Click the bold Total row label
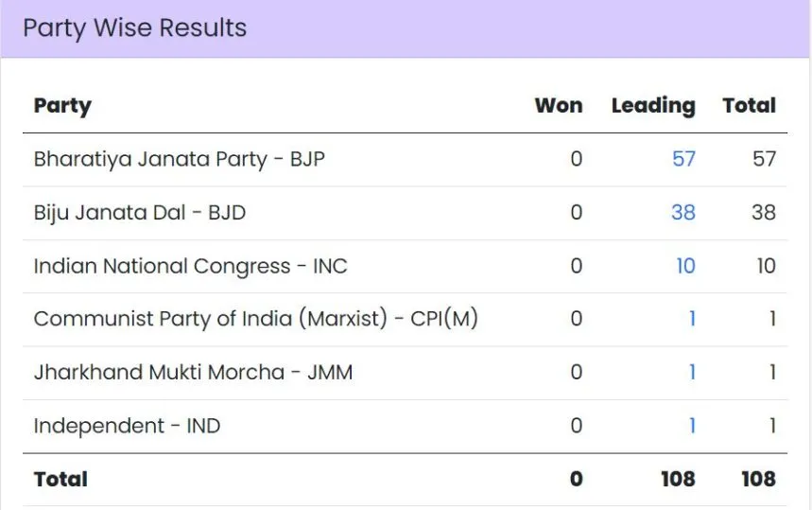Image resolution: width=812 pixels, height=510 pixels. click(x=60, y=479)
